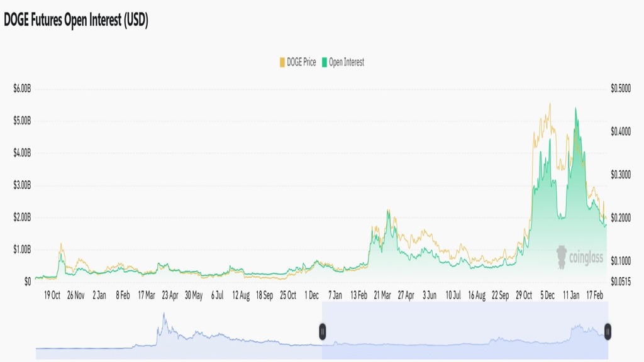Click the 18 Sep date label

(265, 295)
